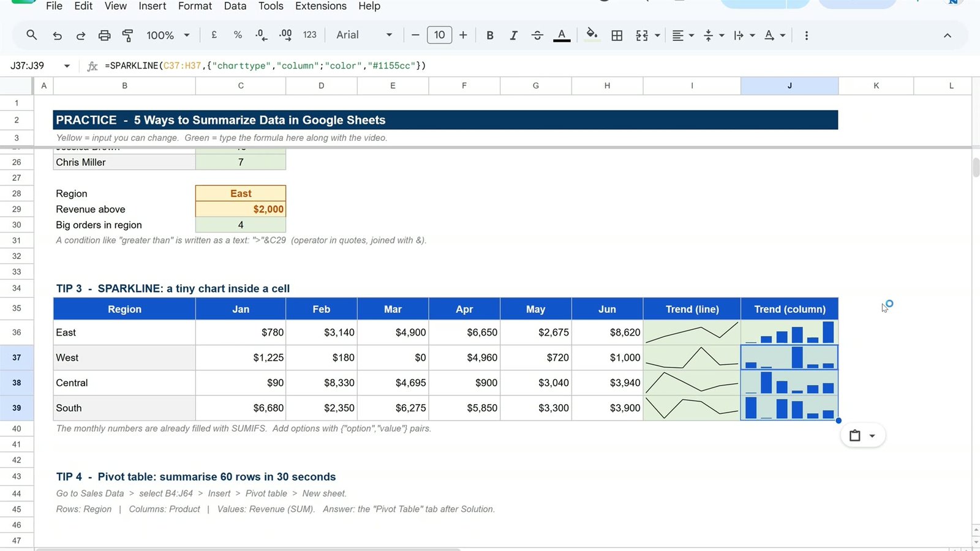Select the East row column sparkline
Image resolution: width=980 pixels, height=551 pixels.
point(790,332)
